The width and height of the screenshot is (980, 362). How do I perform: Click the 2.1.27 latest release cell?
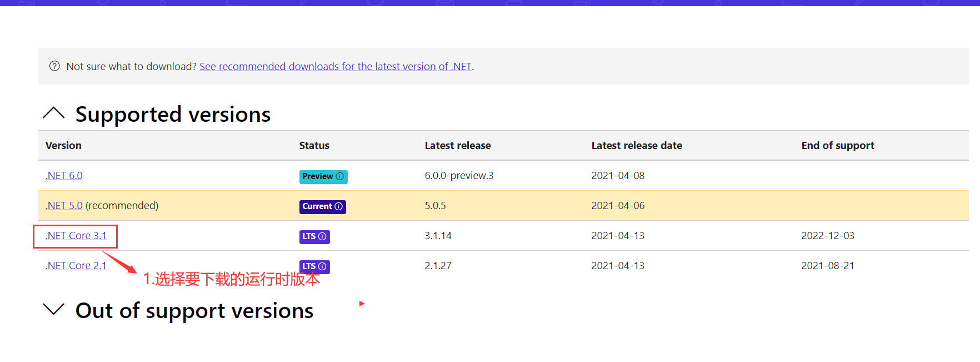click(x=438, y=266)
